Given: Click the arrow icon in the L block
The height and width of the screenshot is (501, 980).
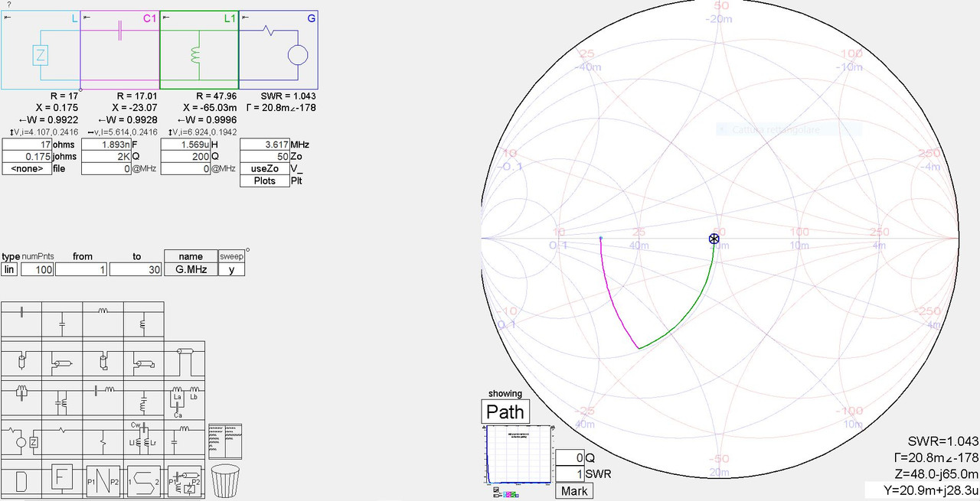Looking at the screenshot, I should (x=7, y=16).
